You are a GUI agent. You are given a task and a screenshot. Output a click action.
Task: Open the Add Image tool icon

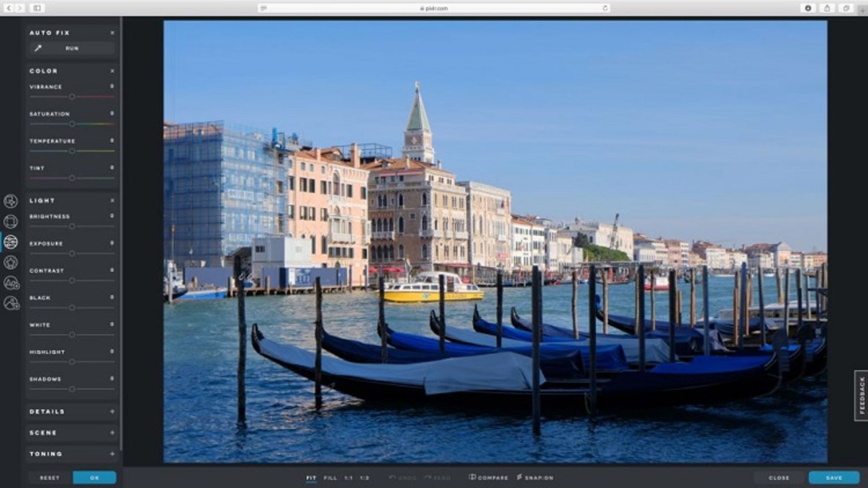11,303
